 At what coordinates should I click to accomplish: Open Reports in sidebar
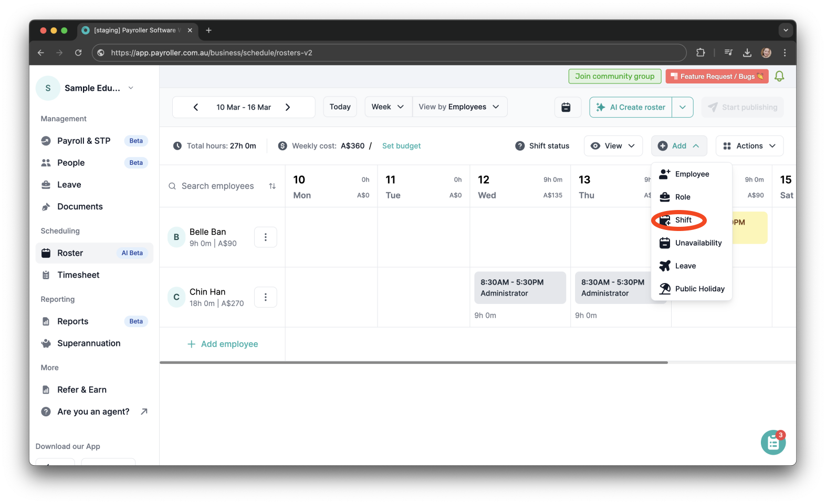pyautogui.click(x=94, y=321)
